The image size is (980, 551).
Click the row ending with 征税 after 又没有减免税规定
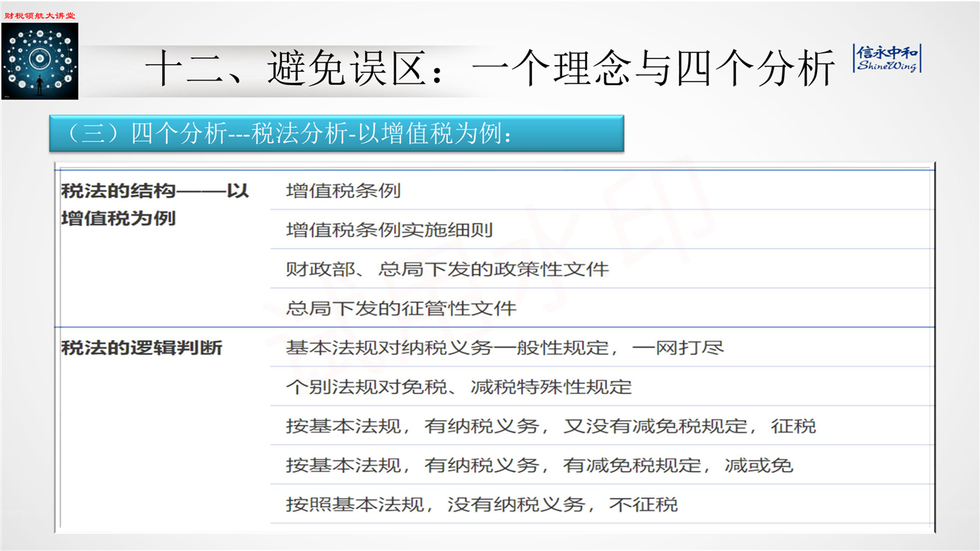[x=550, y=425]
